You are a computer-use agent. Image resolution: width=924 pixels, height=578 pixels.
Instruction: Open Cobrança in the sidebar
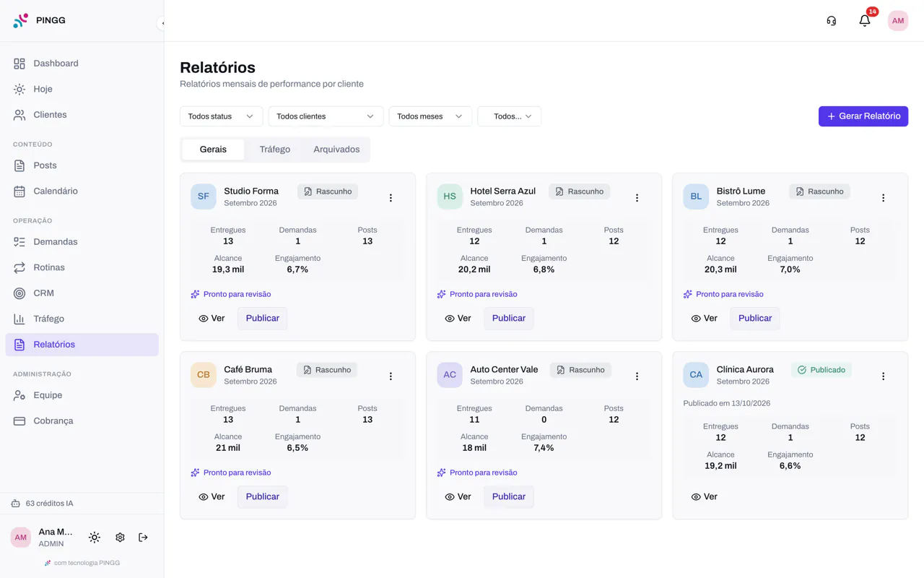(82, 421)
